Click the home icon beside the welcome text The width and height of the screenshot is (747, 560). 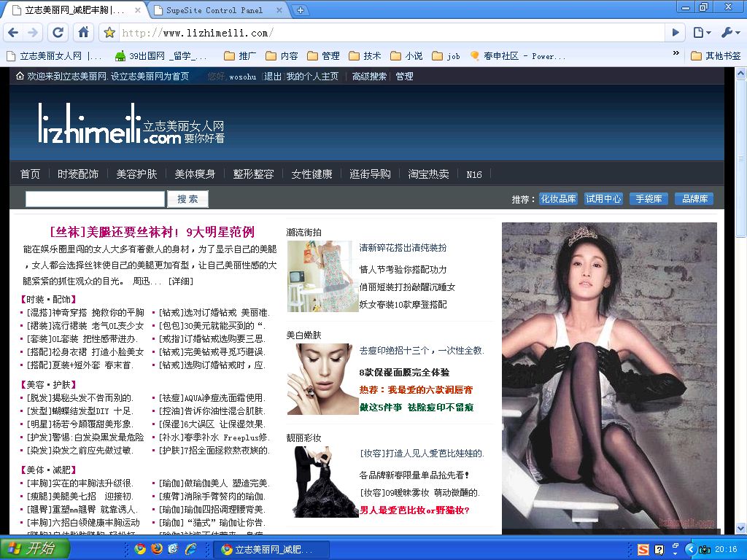coord(20,76)
